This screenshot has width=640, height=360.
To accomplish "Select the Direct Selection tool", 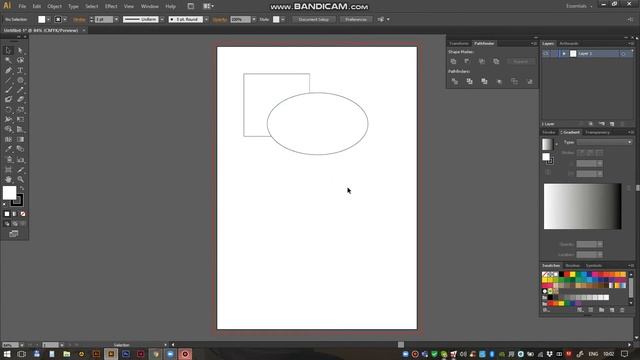I will [x=20, y=50].
